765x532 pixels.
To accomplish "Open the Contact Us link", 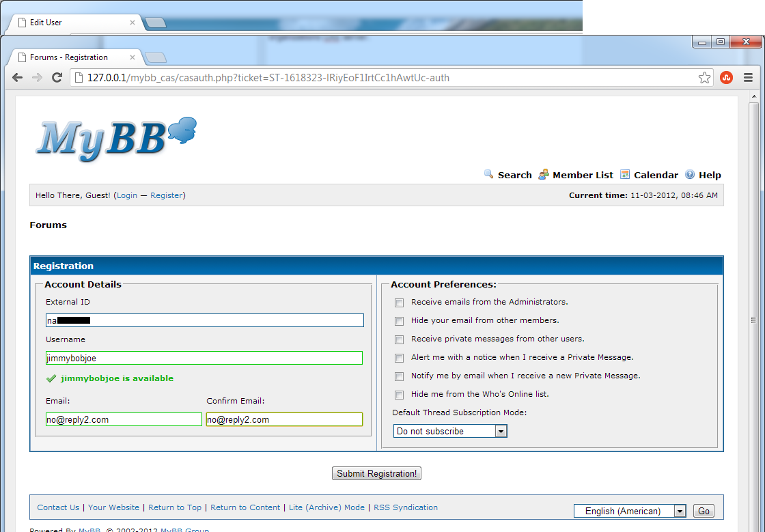I will click(58, 507).
